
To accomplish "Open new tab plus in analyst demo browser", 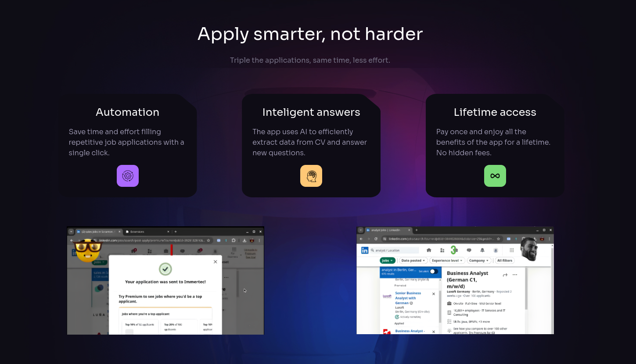I will pos(417,230).
